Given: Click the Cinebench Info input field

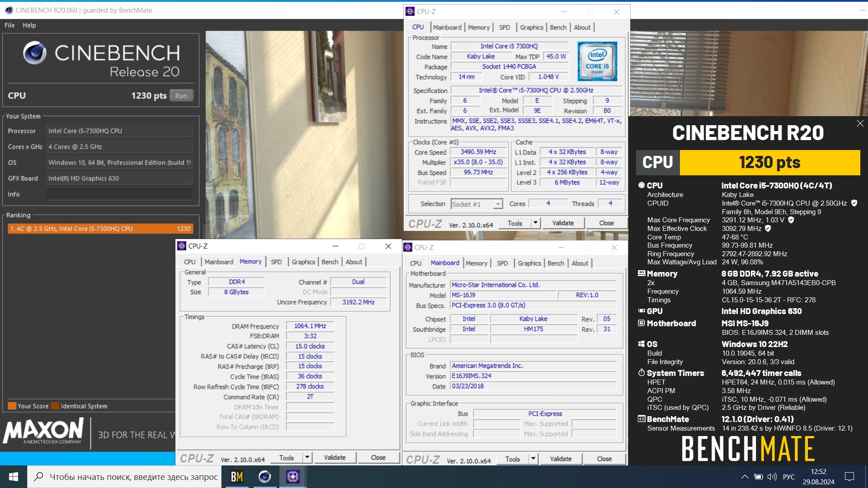Looking at the screenshot, I should (119, 194).
